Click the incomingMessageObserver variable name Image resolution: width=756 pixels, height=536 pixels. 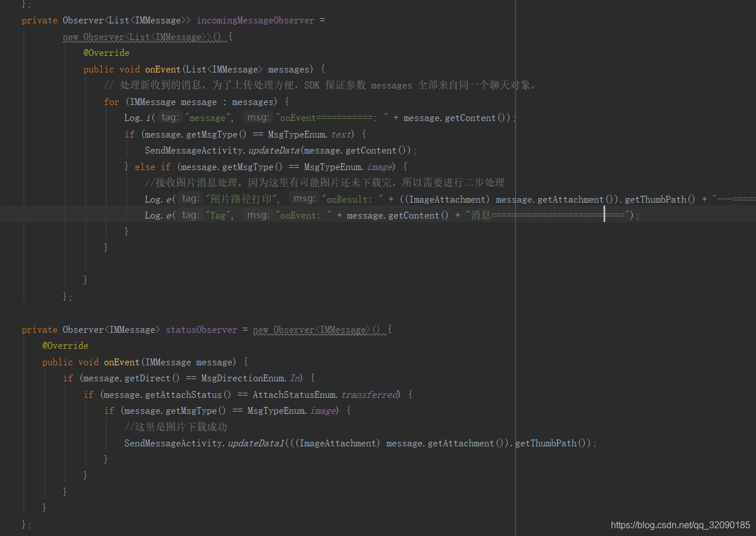[255, 21]
